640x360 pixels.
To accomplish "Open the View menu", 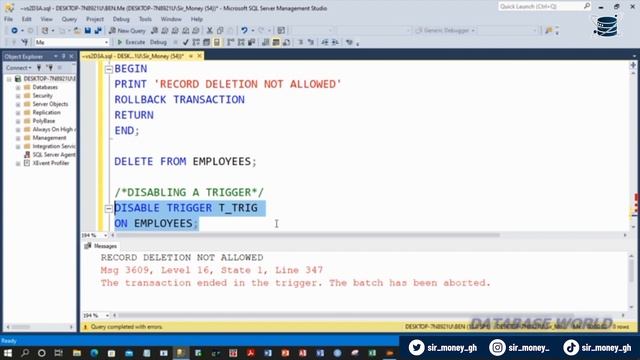I will click(x=46, y=19).
